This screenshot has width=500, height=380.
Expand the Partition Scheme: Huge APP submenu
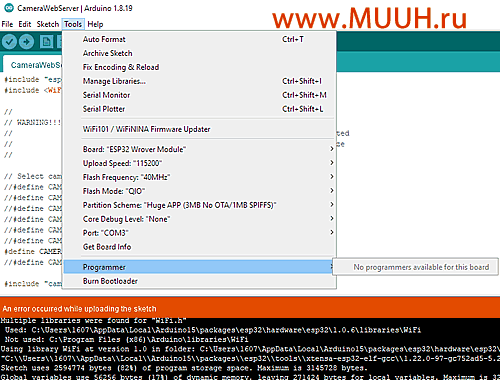pos(200,205)
